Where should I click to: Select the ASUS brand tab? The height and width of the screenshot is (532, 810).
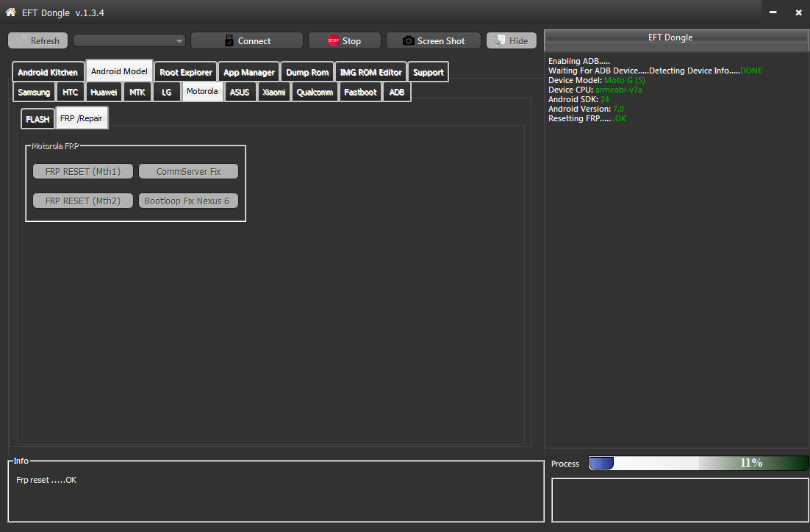(x=240, y=92)
